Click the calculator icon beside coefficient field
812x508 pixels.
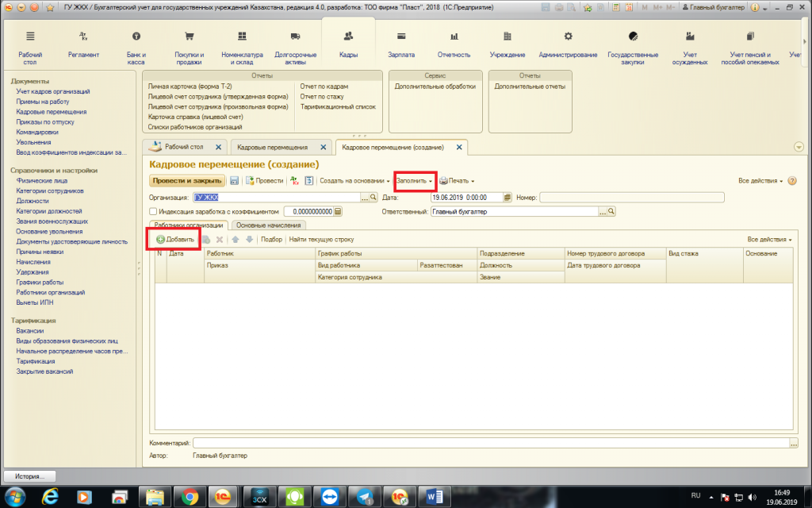[338, 212]
